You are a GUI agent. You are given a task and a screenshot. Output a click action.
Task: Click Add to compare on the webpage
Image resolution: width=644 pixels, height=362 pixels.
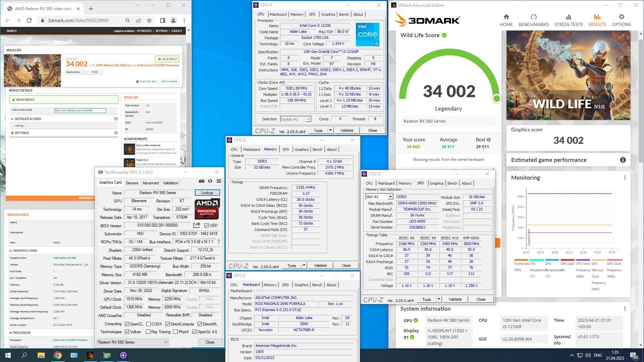point(169,81)
